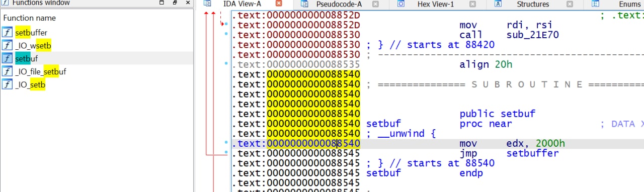Click 'proc near' keyword
The width and height of the screenshot is (644, 192).
[x=486, y=124]
